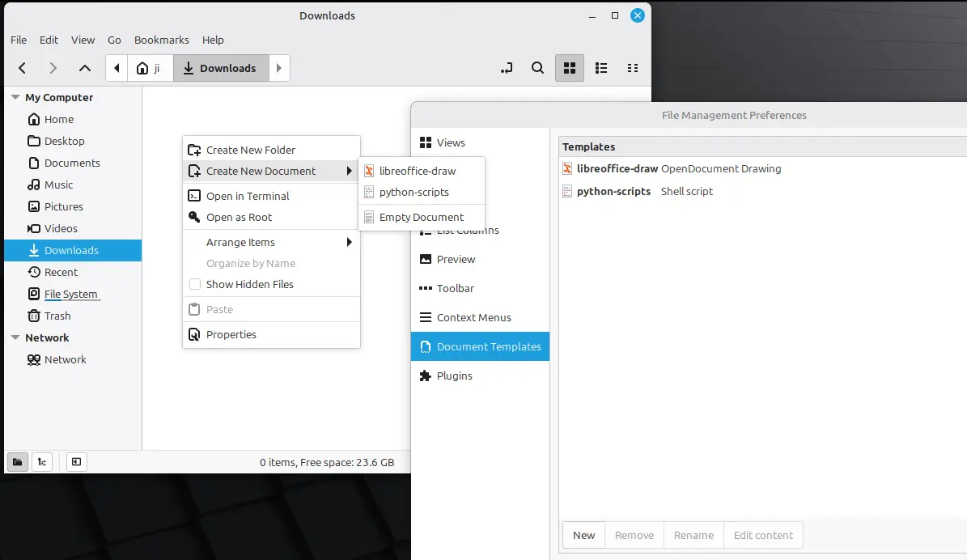967x560 pixels.
Task: Switch to list view
Action: coord(601,68)
